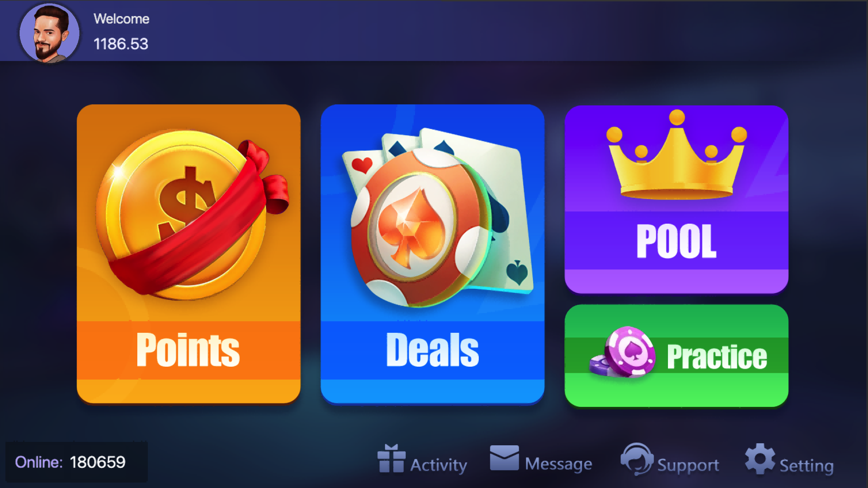868x488 pixels.
Task: Open the envelope Message icon
Action: (504, 458)
